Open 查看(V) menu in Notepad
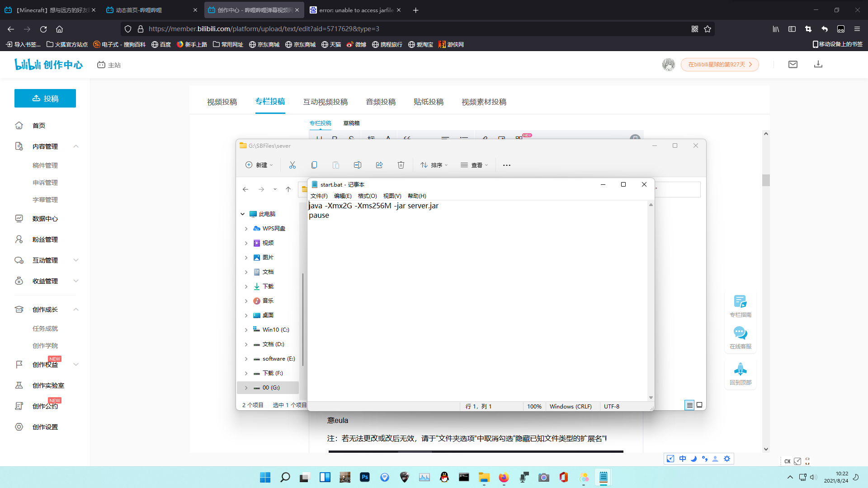 pos(392,196)
